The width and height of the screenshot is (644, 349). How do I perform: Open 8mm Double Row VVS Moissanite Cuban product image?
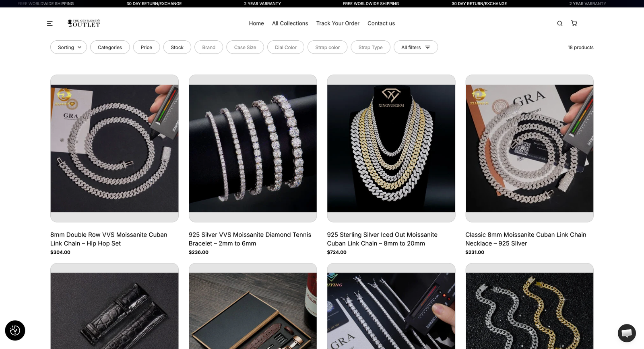pyautogui.click(x=114, y=148)
